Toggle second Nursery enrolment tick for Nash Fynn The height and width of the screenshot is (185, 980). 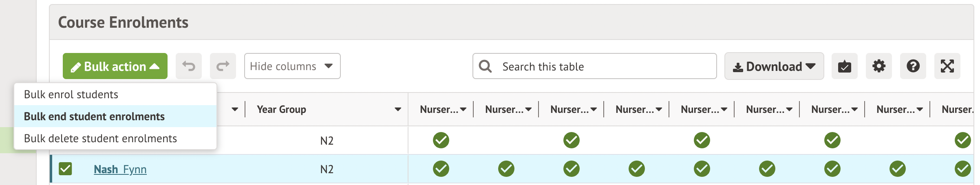click(506, 169)
